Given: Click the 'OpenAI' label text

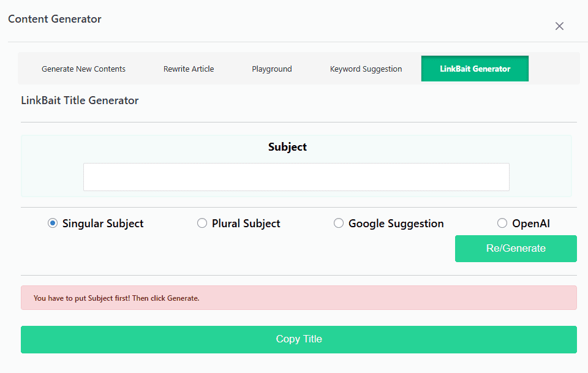Looking at the screenshot, I should pos(531,224).
